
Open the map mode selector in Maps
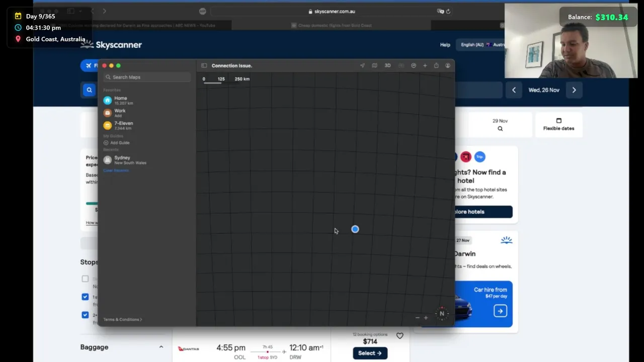pos(374,65)
